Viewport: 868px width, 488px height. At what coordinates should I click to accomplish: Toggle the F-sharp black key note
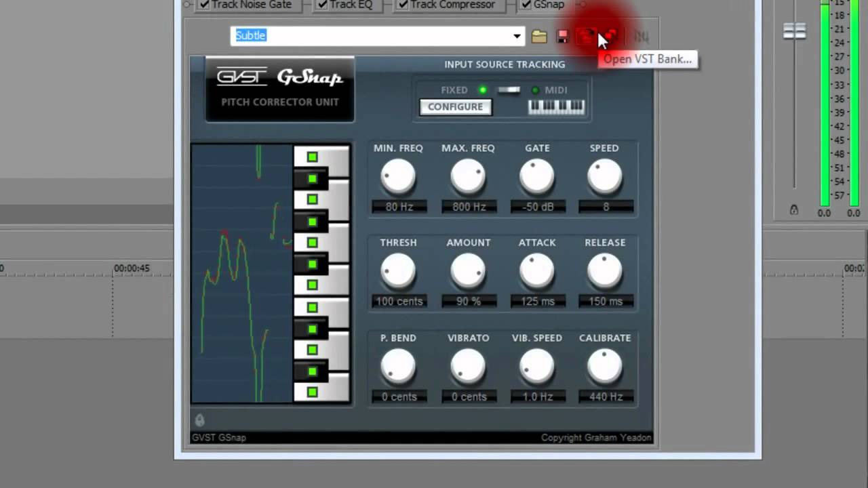coord(312,264)
